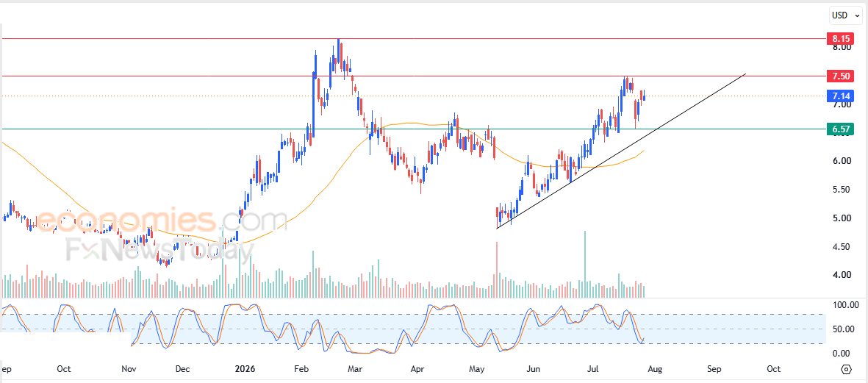Click the 6.57 green support label
The image size is (868, 383).
coord(840,129)
